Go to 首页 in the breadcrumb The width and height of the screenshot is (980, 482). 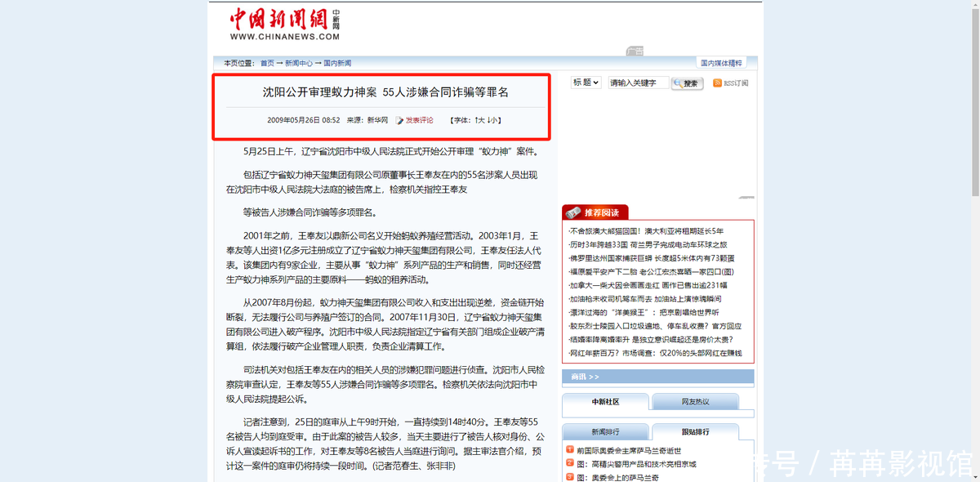click(x=267, y=63)
